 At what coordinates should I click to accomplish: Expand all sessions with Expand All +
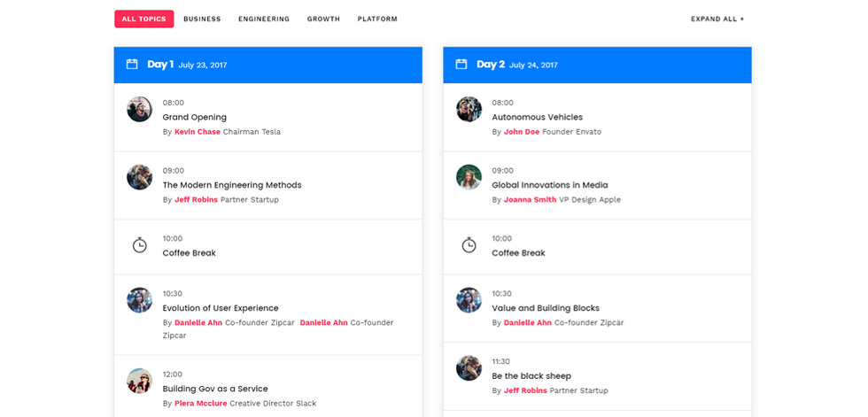pyautogui.click(x=717, y=19)
